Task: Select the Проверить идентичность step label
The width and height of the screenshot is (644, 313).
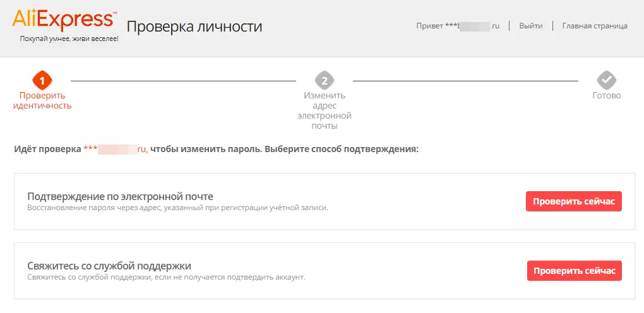Action: [42, 100]
